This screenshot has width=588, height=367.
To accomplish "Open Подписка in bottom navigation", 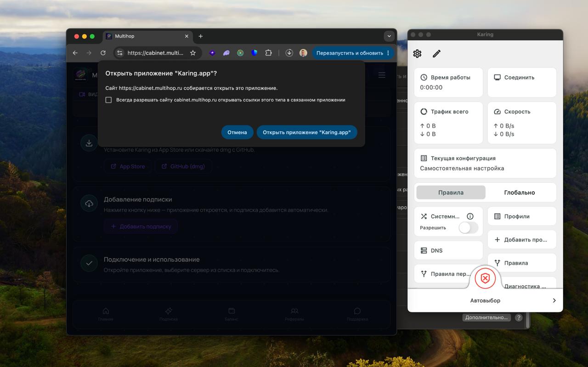I will coord(169,314).
